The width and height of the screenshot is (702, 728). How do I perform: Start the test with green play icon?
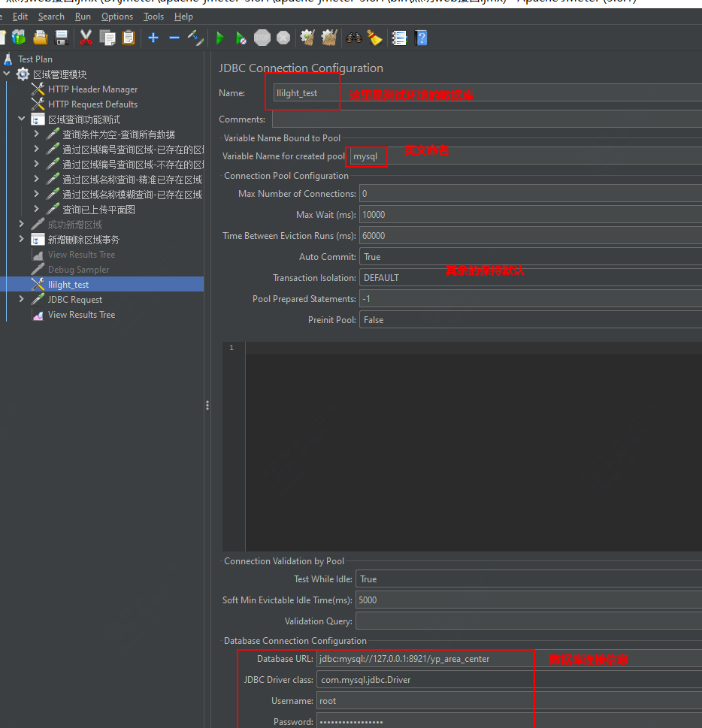point(220,38)
